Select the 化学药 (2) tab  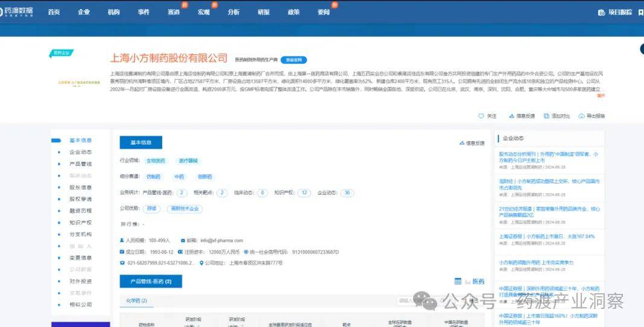(x=136, y=301)
